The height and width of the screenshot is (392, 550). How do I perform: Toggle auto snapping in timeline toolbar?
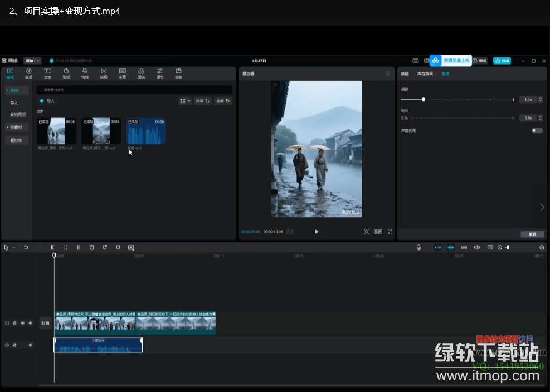pos(451,248)
